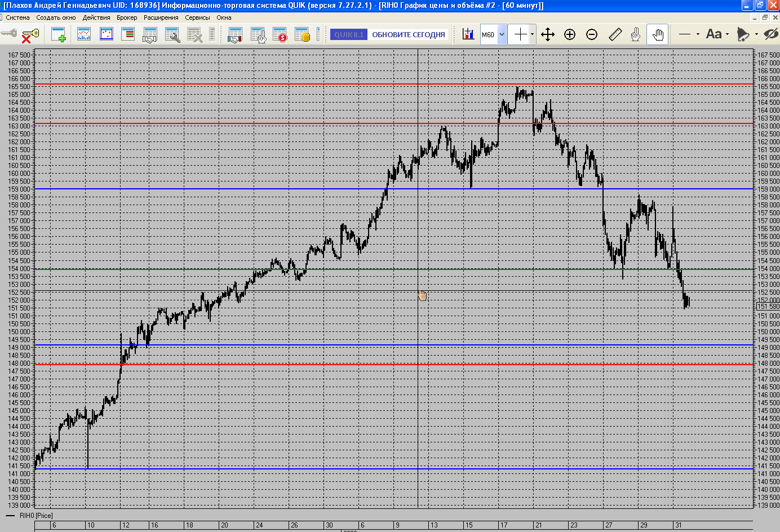Click the grayed table icon with the X
This screenshot has height=532, width=780.
[x=194, y=35]
